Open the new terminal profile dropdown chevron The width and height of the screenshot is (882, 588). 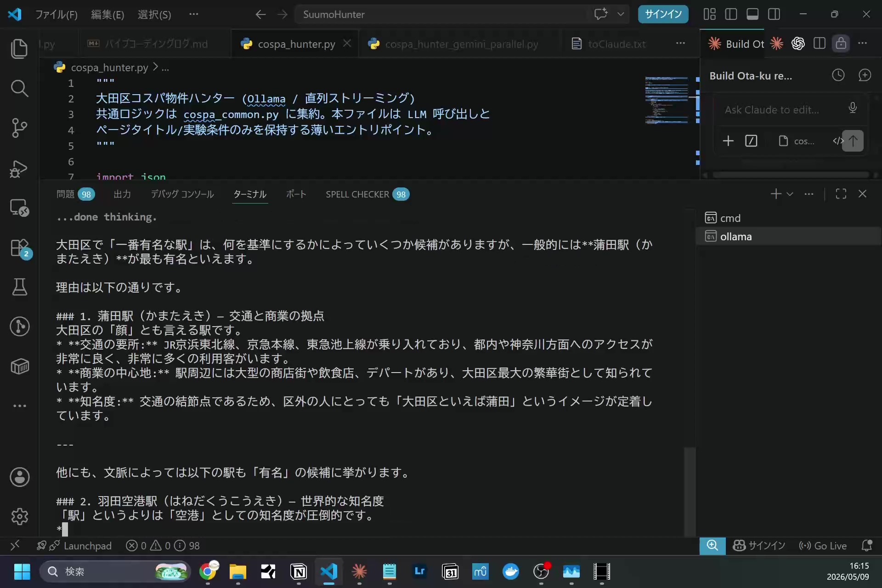pyautogui.click(x=790, y=194)
